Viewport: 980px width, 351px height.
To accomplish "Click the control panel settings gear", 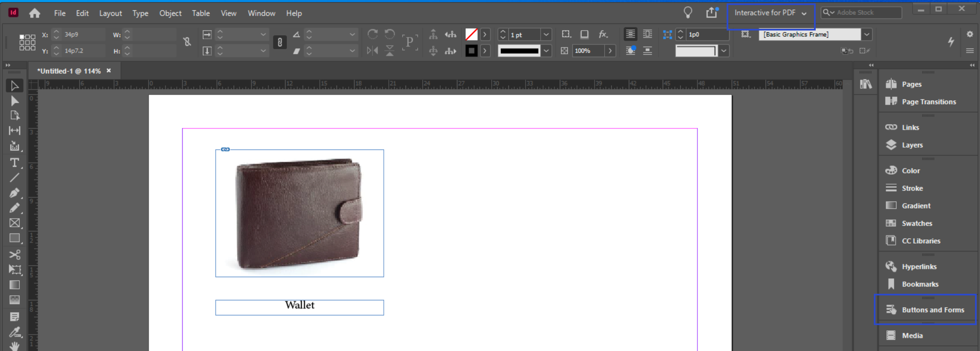I will coord(970,34).
